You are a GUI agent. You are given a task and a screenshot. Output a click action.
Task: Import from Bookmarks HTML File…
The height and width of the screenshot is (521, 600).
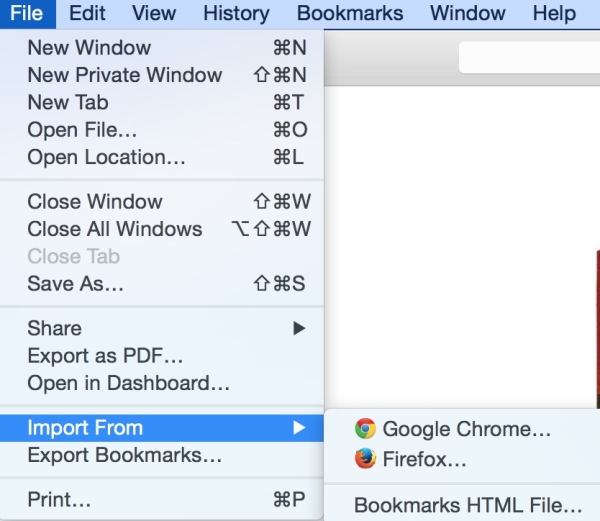point(468,505)
